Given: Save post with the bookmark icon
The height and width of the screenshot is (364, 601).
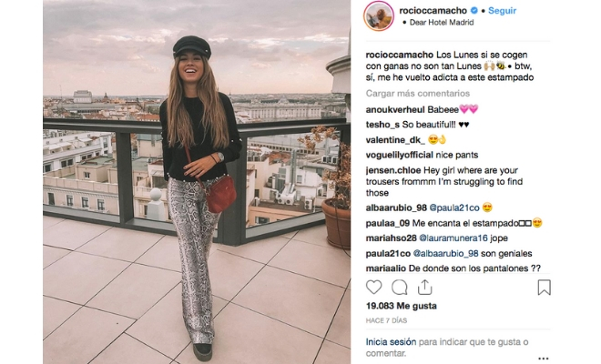Looking at the screenshot, I should click(544, 287).
